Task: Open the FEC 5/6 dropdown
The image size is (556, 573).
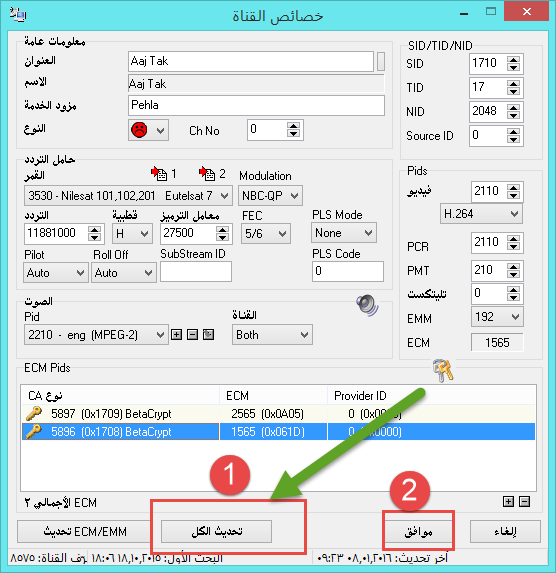Action: pos(266,234)
